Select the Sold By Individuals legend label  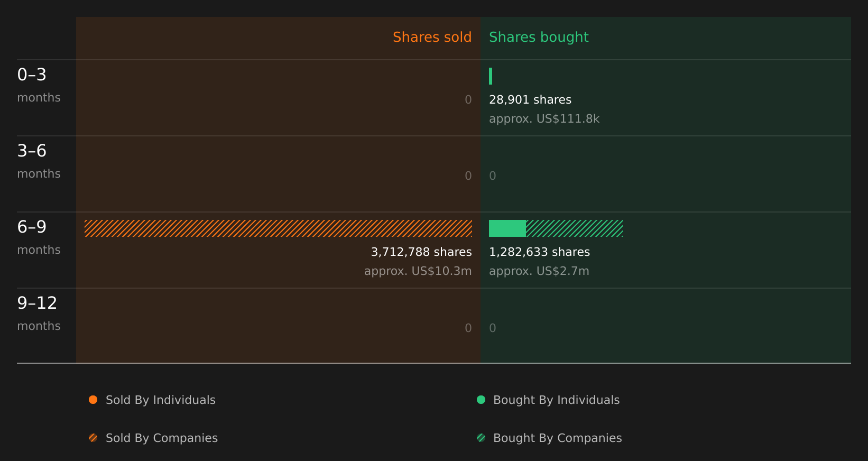pos(161,400)
